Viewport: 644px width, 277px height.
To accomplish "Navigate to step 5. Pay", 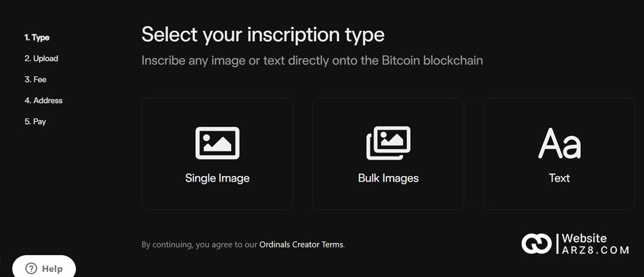I will (x=35, y=122).
